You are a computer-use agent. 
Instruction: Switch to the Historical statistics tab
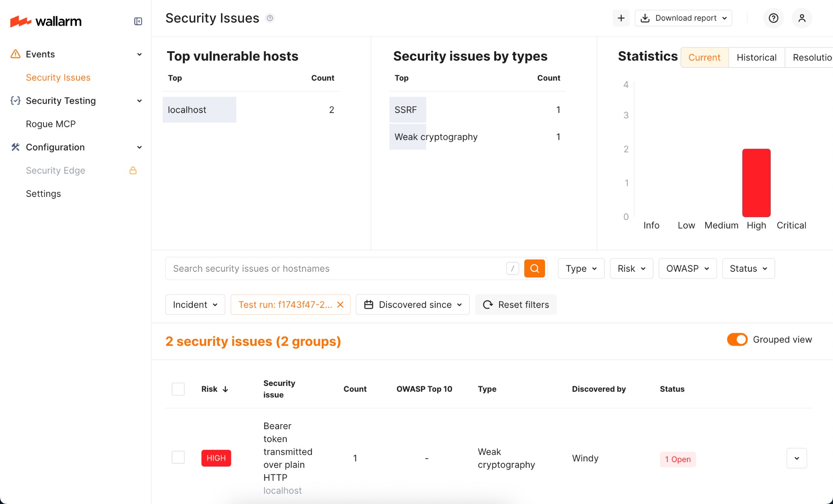pos(756,57)
